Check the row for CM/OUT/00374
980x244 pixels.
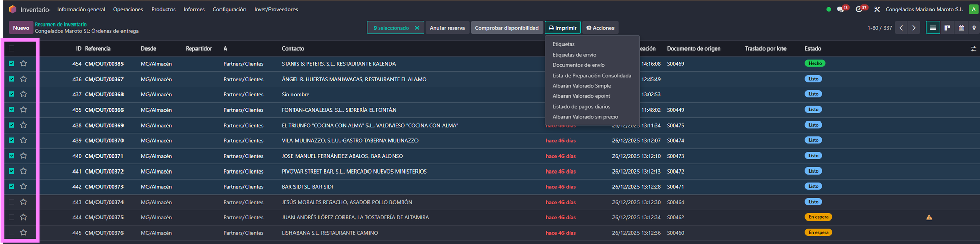11,202
